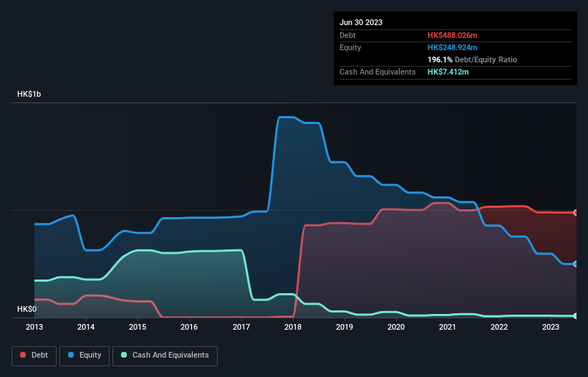Image resolution: width=588 pixels, height=377 pixels.
Task: Click the HK$488.026m debt value
Action: click(x=452, y=35)
